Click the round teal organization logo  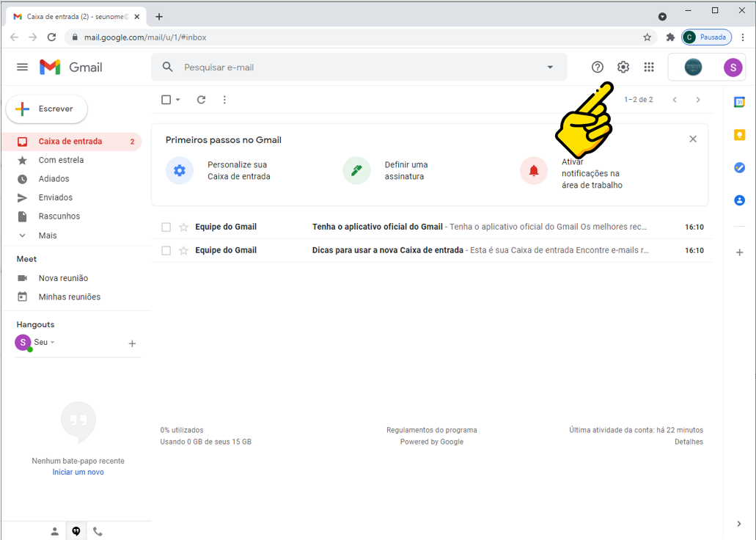pos(694,67)
